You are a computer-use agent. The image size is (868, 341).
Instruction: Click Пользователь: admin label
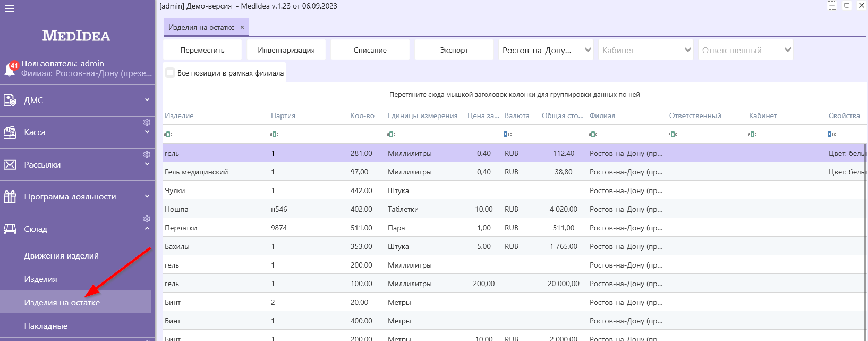(63, 63)
